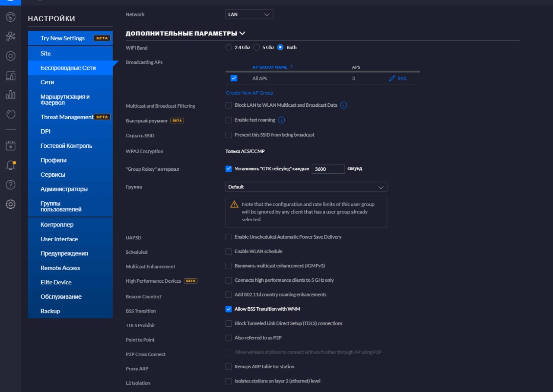Screen dimensions: 553x392
Task: Check Enable WLAN schedule
Action: tap(229, 251)
